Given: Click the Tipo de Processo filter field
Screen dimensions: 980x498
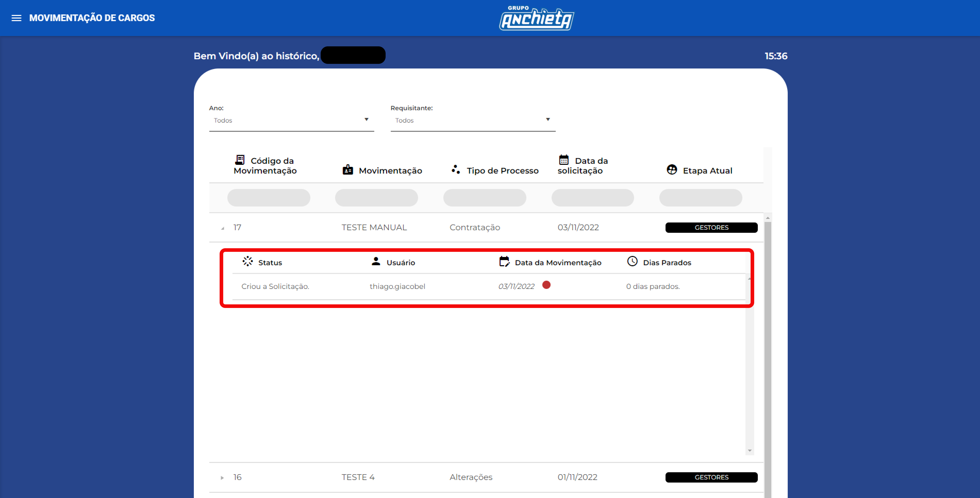Looking at the screenshot, I should pos(484,198).
